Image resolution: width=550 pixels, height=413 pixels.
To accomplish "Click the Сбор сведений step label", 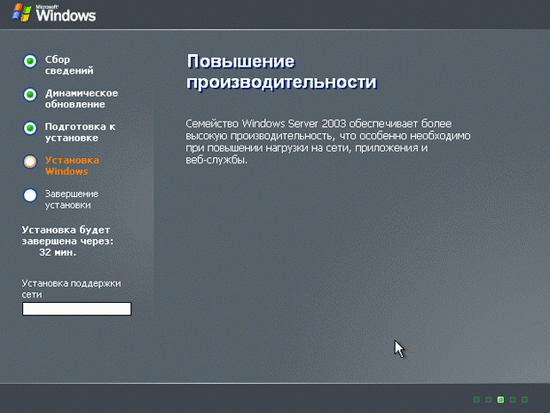I will coord(69,65).
